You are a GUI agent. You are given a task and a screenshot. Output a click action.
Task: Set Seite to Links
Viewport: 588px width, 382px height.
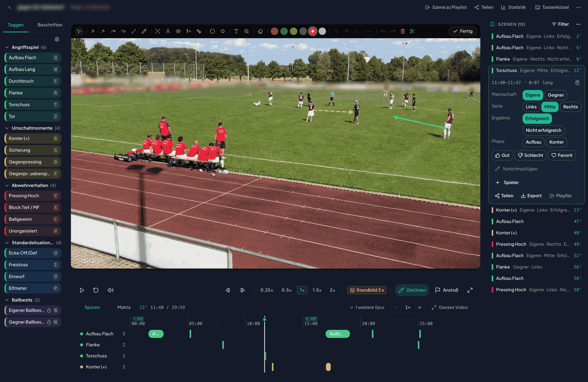(531, 107)
